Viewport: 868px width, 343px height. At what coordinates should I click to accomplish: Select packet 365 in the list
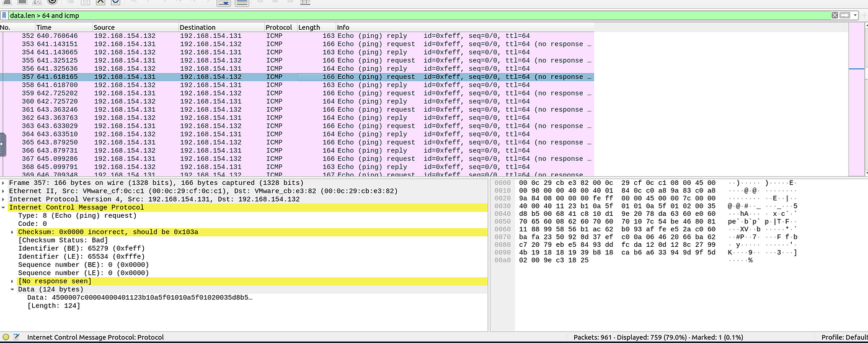point(297,143)
